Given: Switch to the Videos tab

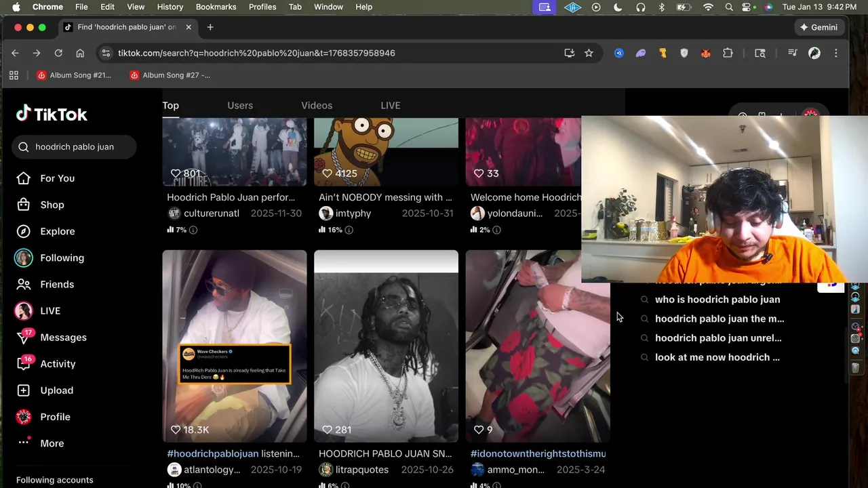Looking at the screenshot, I should [x=317, y=105].
